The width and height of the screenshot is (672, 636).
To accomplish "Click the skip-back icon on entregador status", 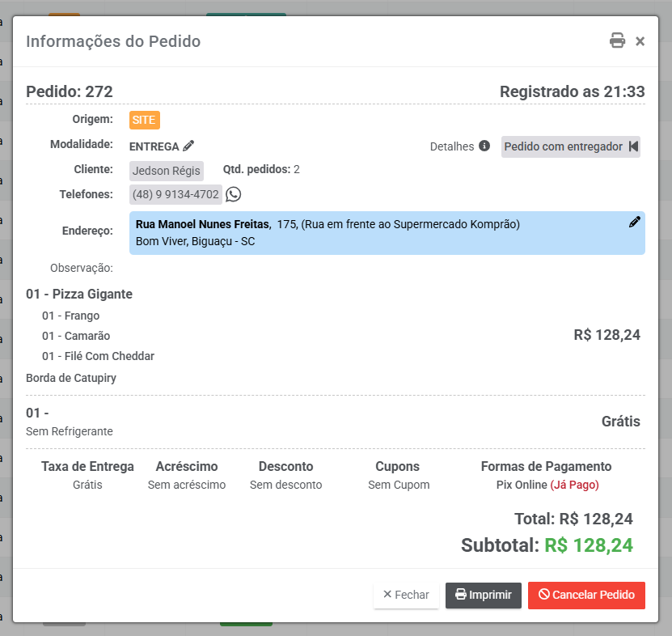I will pyautogui.click(x=633, y=146).
